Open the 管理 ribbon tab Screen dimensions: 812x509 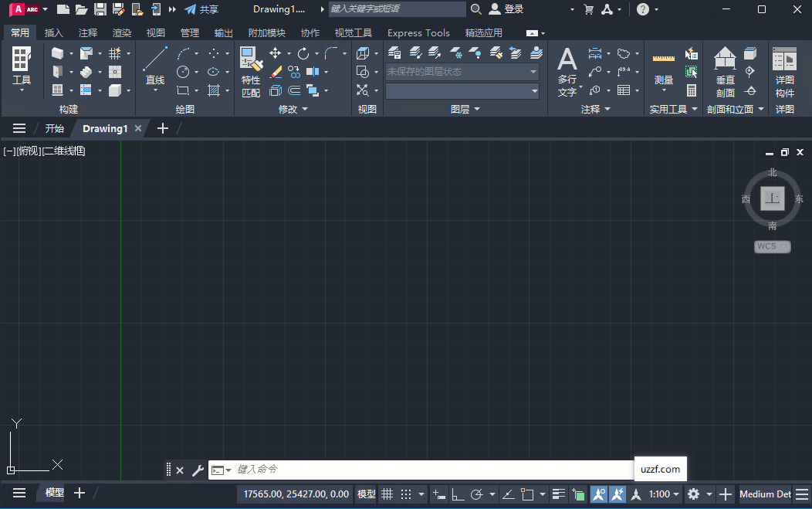coord(190,32)
